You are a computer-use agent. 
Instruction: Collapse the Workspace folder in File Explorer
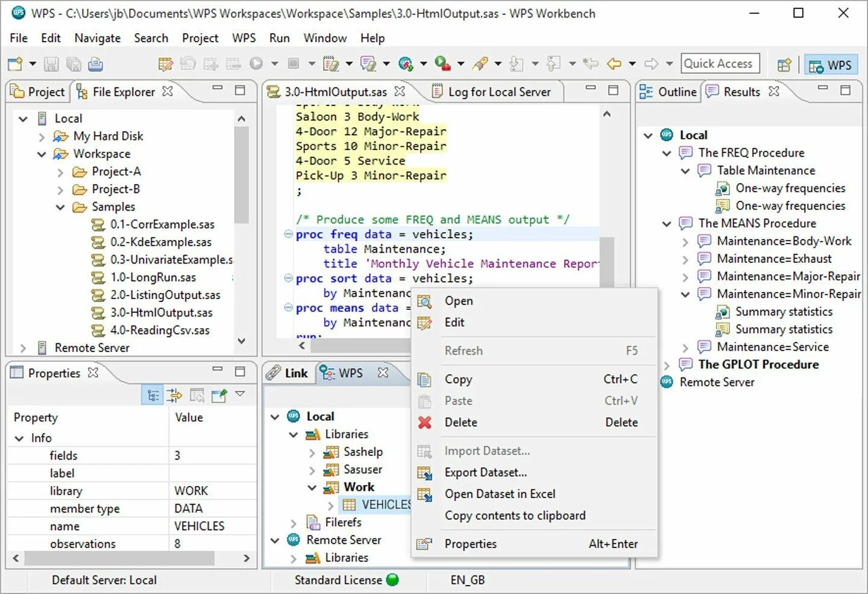pos(42,154)
